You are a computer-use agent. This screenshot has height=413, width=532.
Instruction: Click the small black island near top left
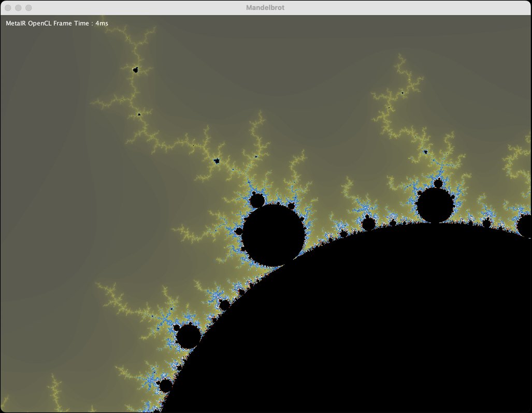[135, 69]
